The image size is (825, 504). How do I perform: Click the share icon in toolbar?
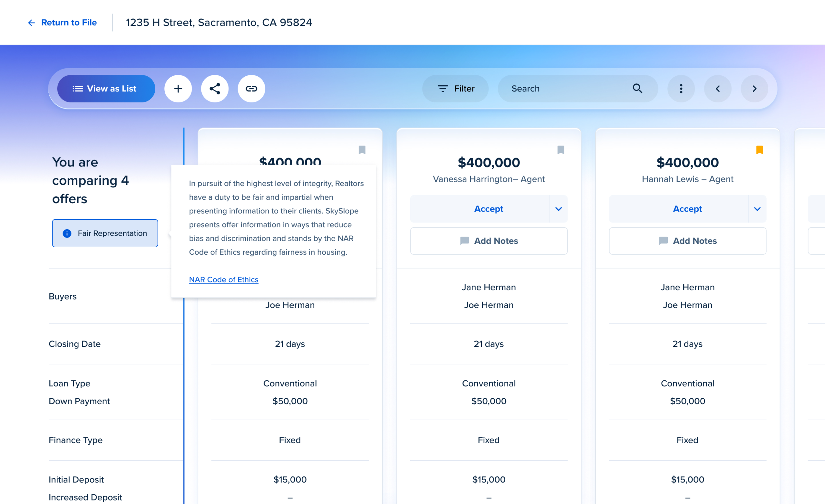[x=215, y=89]
